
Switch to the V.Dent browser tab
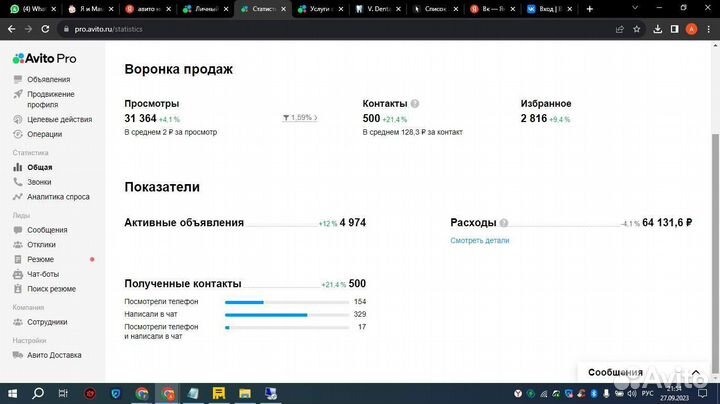click(379, 9)
